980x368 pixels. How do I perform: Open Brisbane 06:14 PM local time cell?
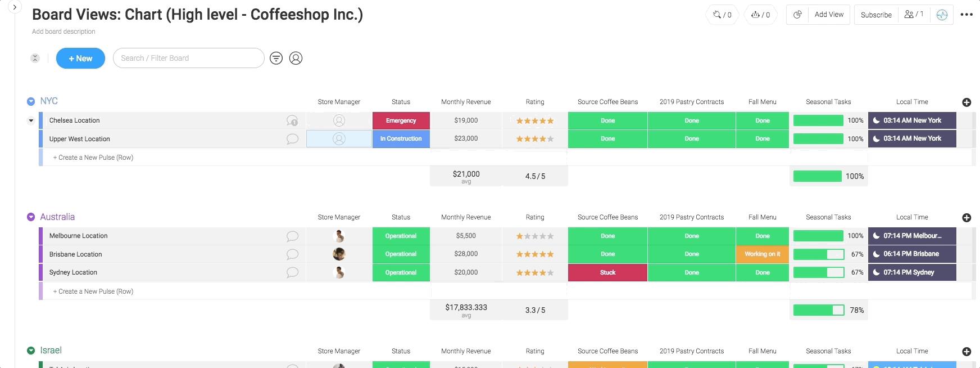tap(912, 254)
